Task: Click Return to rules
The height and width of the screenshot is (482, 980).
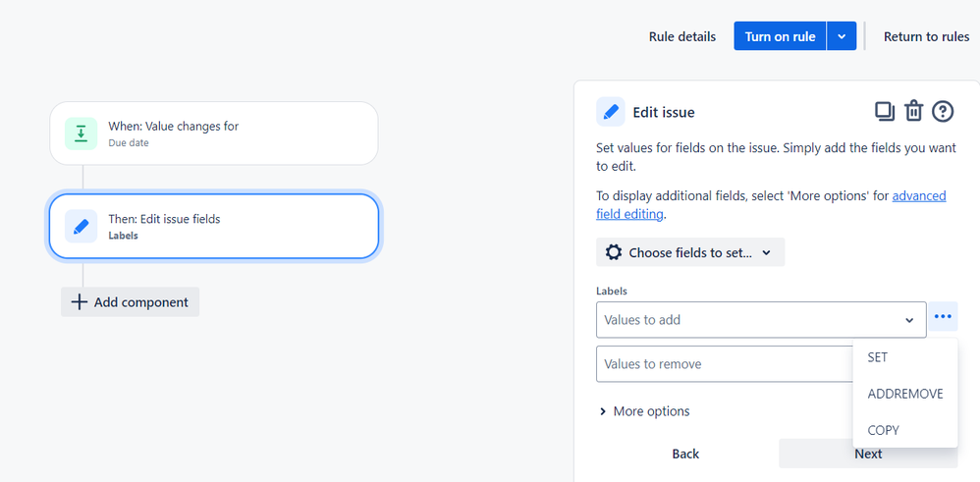Action: click(926, 36)
